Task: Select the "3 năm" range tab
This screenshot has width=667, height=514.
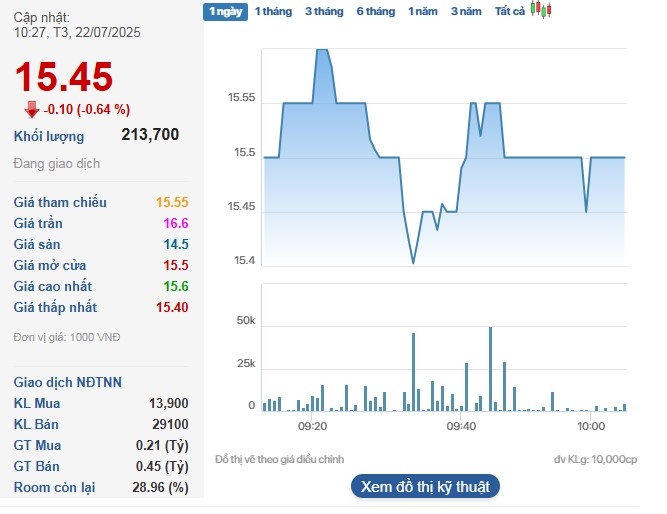Action: pyautogui.click(x=466, y=11)
